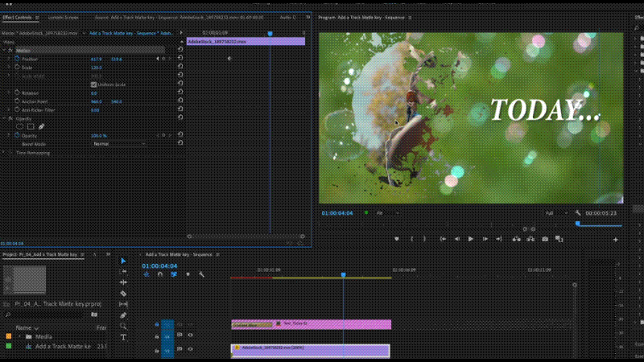Reset the Blend Mode parameter

pyautogui.click(x=180, y=143)
